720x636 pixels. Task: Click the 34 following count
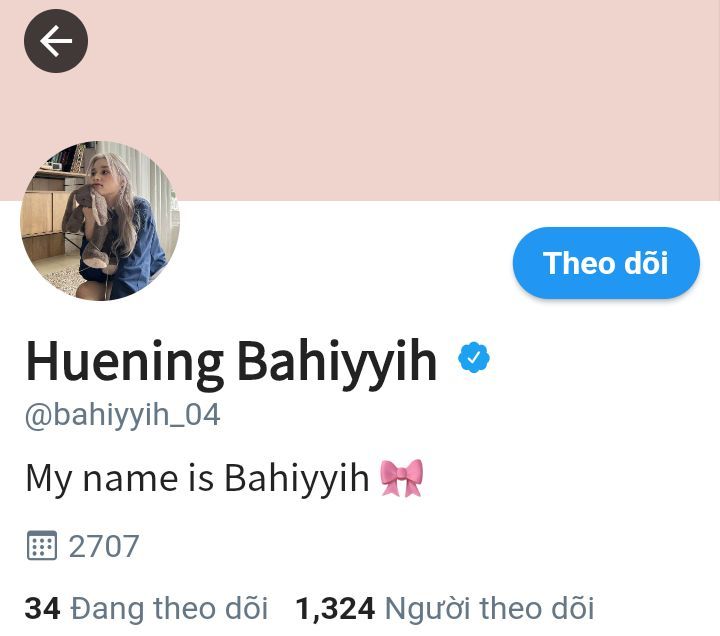pos(42,608)
